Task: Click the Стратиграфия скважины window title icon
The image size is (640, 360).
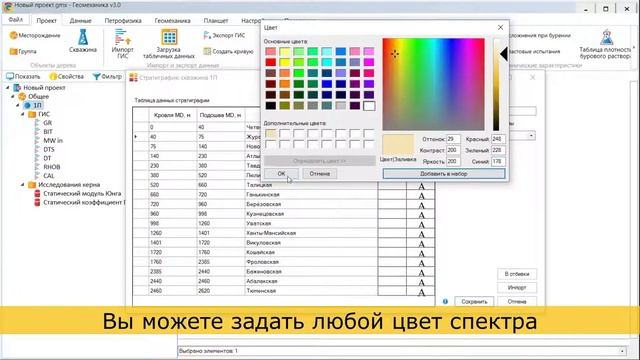Action: (133, 78)
